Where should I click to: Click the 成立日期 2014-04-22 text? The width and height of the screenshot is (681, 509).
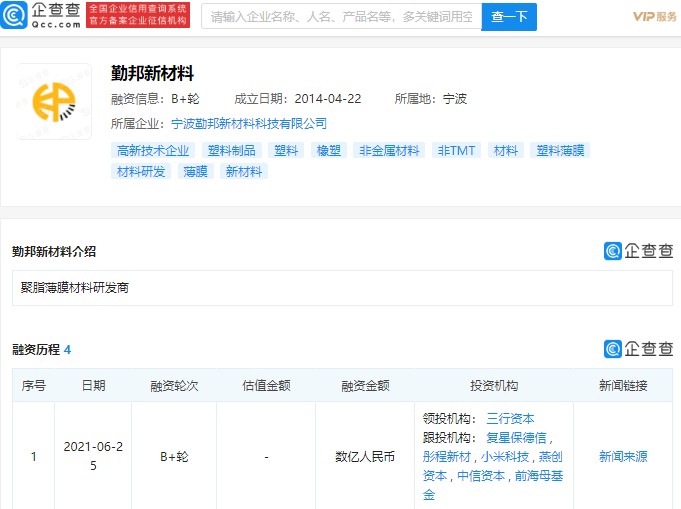pos(298,99)
